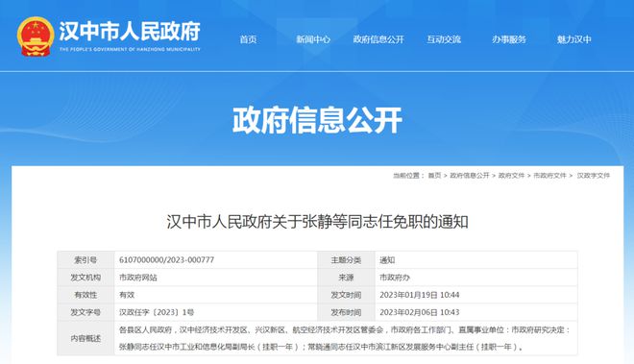
Task: Click the 发文机构 label cell
Action: coord(85,278)
